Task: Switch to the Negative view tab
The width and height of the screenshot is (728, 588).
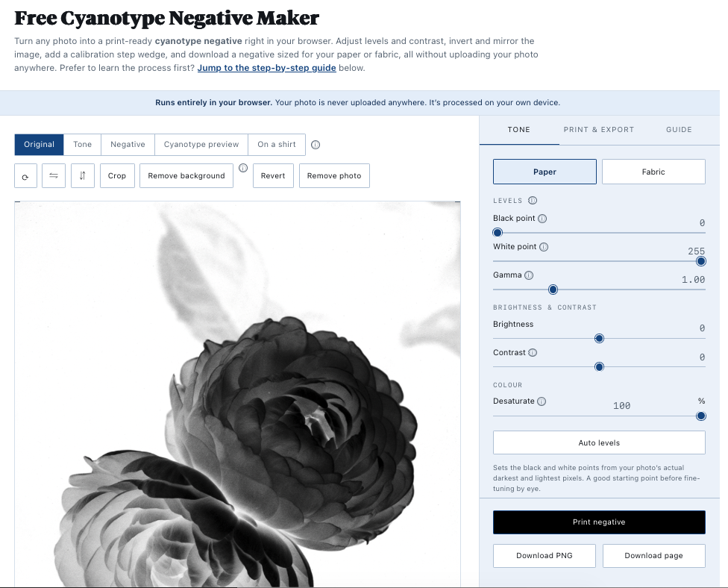Action: (x=128, y=145)
